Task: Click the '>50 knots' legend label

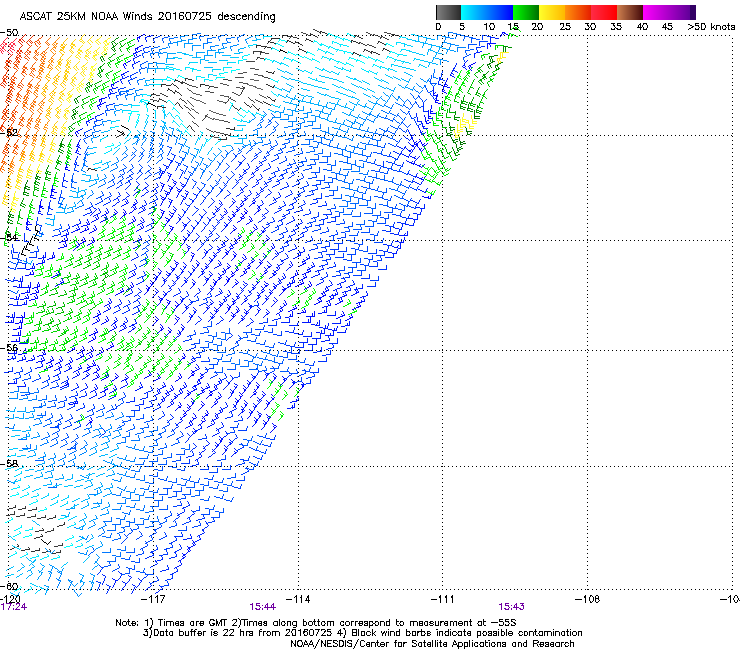Action: 711,27
